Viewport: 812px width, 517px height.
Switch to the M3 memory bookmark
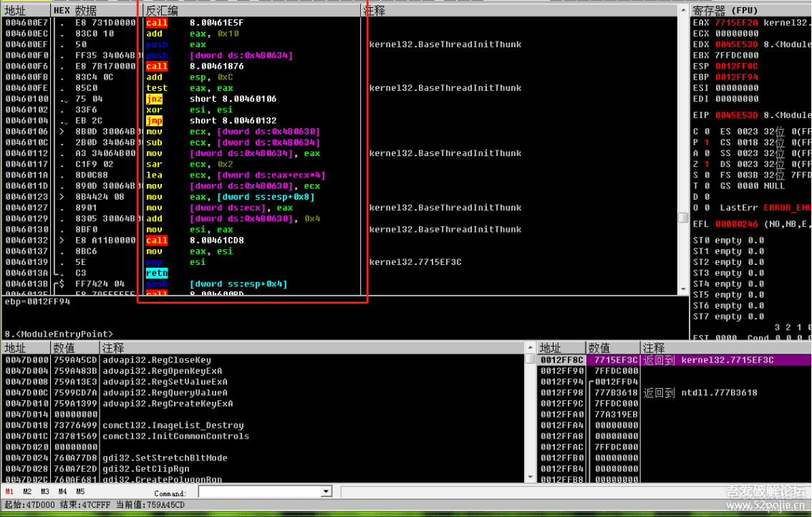[45, 492]
